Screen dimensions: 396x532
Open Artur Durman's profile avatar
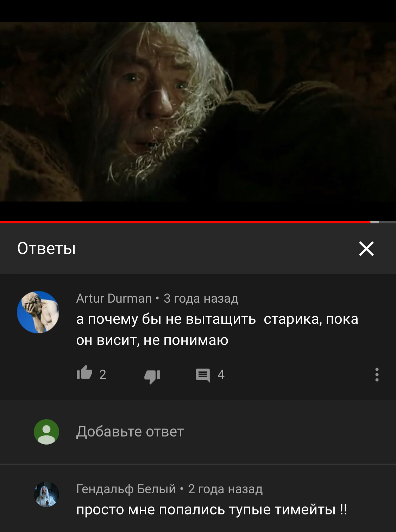38,312
